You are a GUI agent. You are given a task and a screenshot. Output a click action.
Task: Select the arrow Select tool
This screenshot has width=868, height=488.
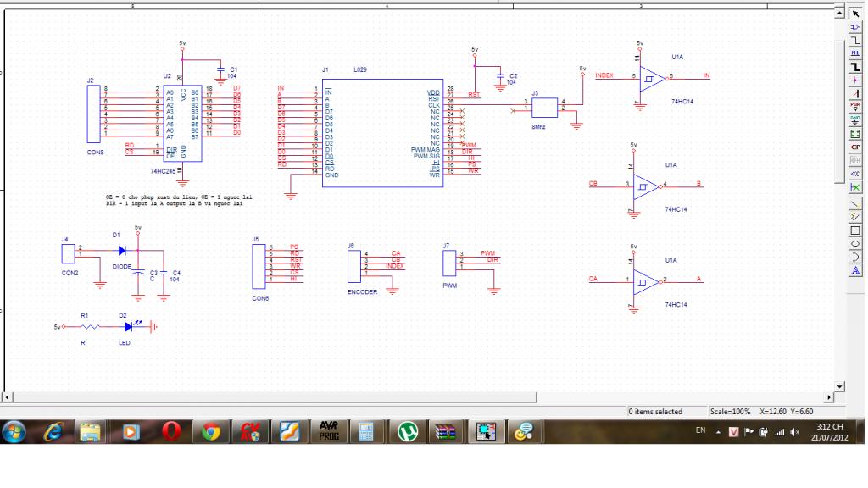point(855,14)
